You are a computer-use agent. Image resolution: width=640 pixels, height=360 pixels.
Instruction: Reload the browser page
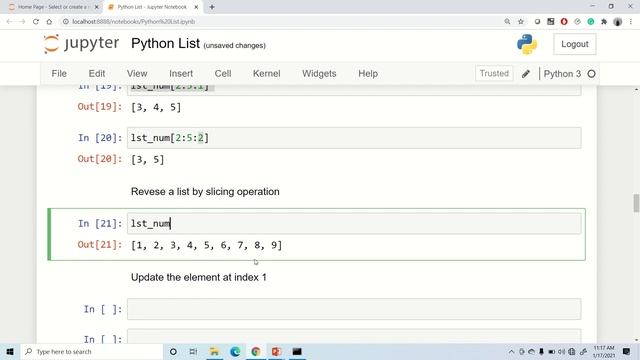click(x=36, y=22)
